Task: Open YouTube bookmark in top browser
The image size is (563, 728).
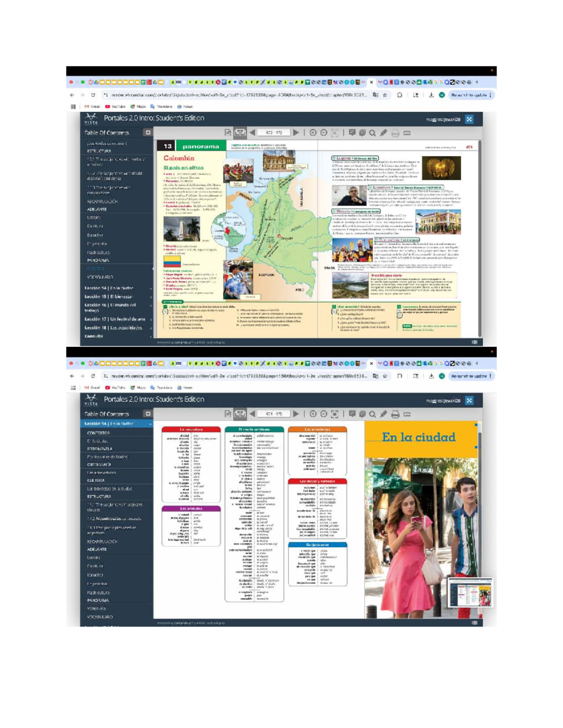Action: tap(115, 106)
